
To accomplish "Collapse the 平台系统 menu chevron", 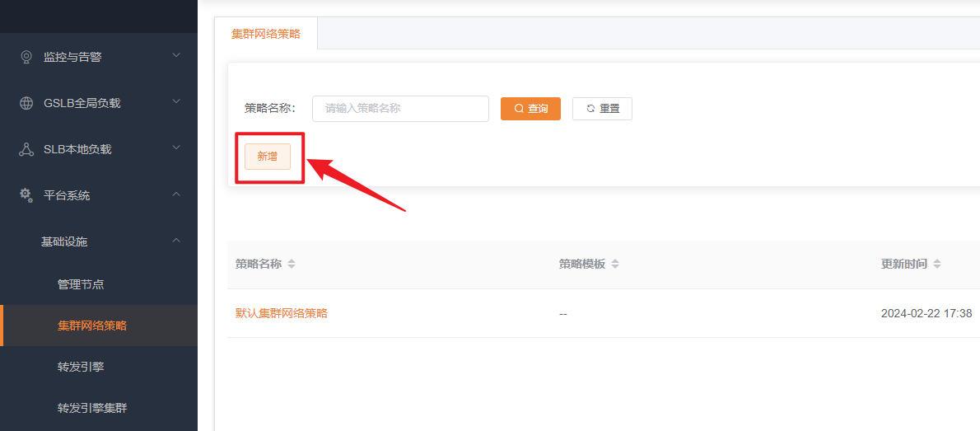I will coord(176,194).
